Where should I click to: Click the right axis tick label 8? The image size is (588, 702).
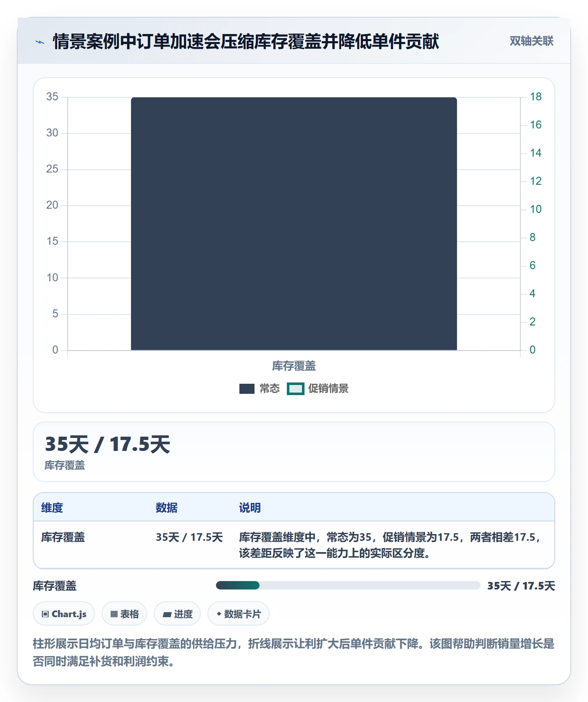[533, 237]
